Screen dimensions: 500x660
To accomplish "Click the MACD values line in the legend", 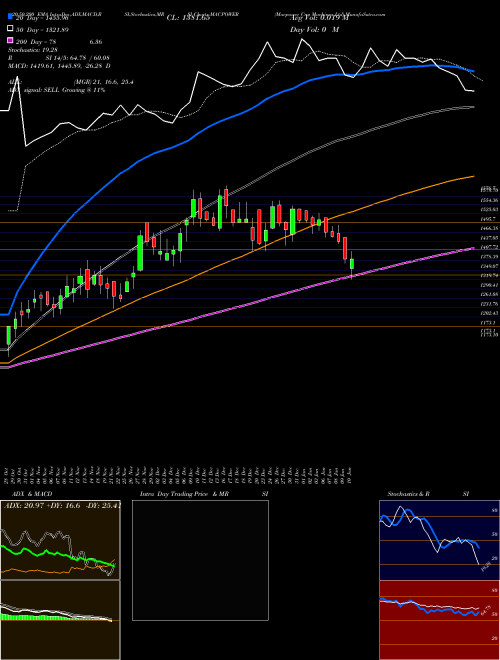I will [x=59, y=66].
